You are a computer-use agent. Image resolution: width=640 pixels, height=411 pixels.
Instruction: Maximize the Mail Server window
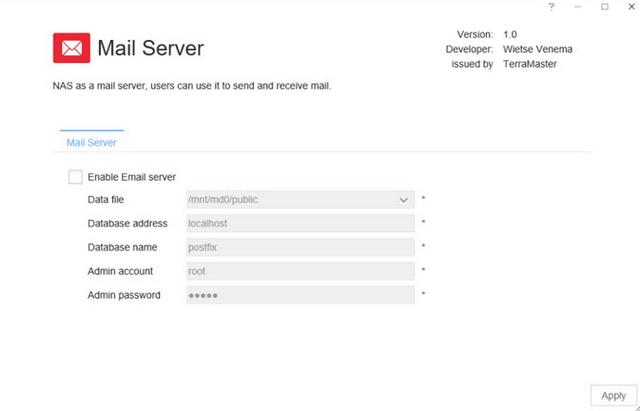[604, 7]
